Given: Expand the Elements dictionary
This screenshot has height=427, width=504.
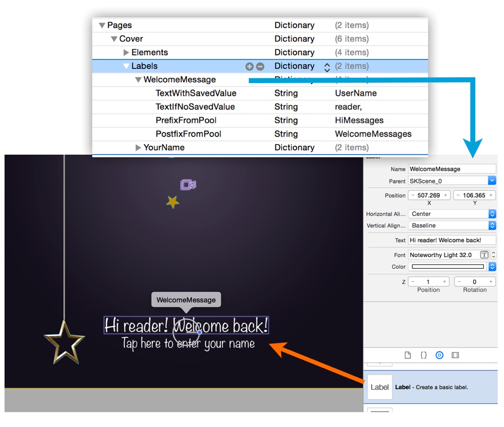Looking at the screenshot, I should click(126, 52).
